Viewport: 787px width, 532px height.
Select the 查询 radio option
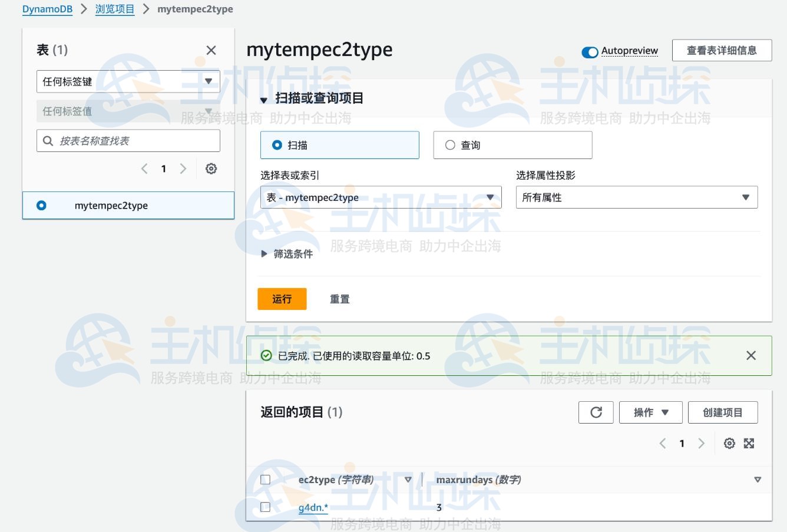(450, 144)
